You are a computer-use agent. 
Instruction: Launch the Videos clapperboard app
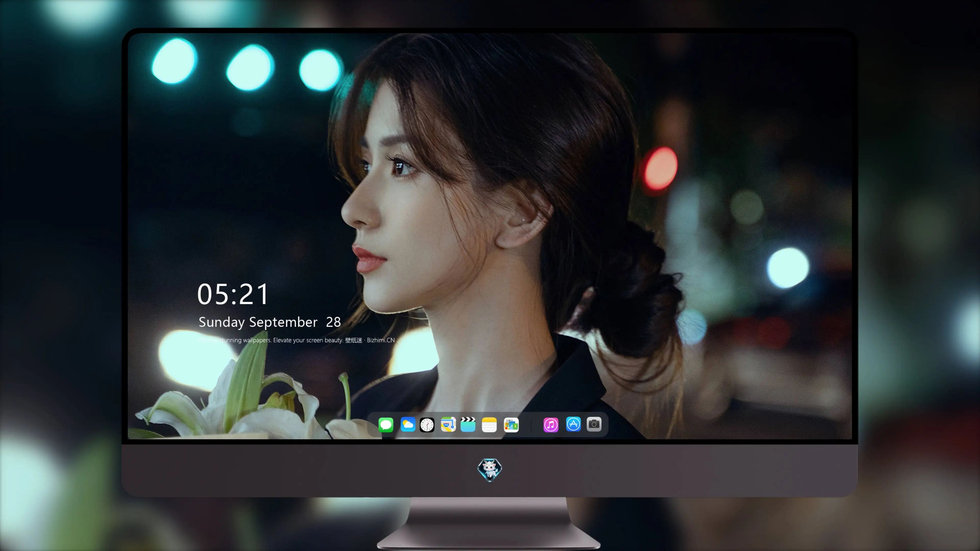[x=468, y=424]
